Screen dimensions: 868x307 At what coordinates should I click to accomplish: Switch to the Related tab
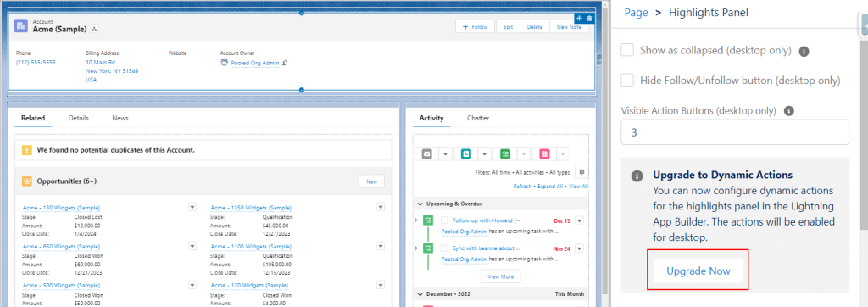[x=33, y=118]
